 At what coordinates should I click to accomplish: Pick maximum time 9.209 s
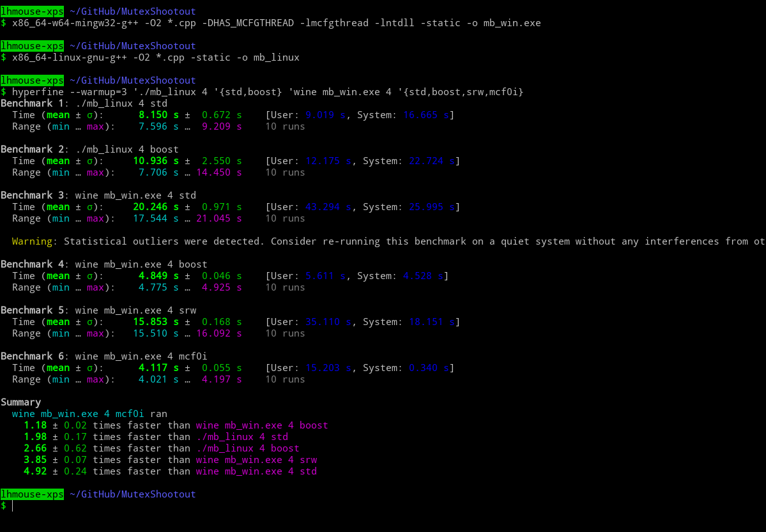[222, 126]
